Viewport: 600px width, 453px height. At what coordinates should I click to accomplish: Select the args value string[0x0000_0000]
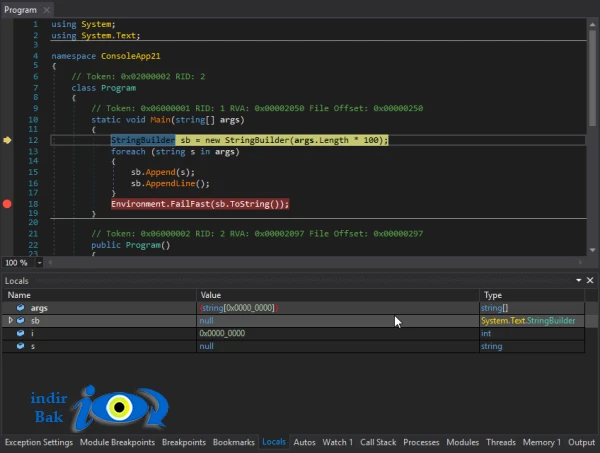click(239, 308)
